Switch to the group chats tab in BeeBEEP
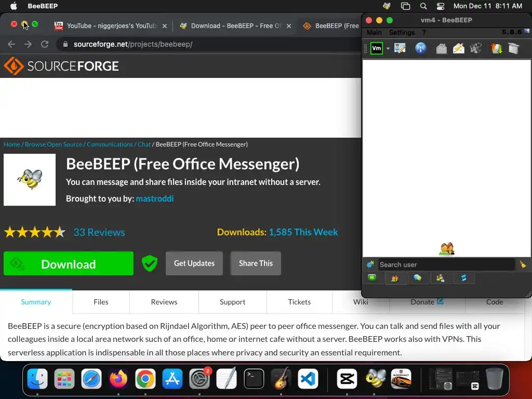Viewport: 532px width, 399px height. pos(441,278)
